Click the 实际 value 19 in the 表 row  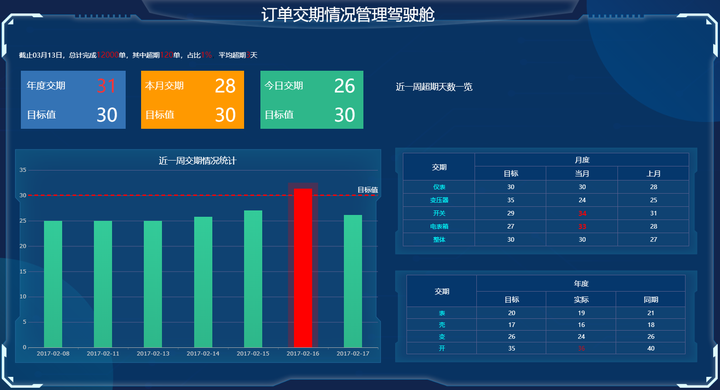pyautogui.click(x=581, y=313)
